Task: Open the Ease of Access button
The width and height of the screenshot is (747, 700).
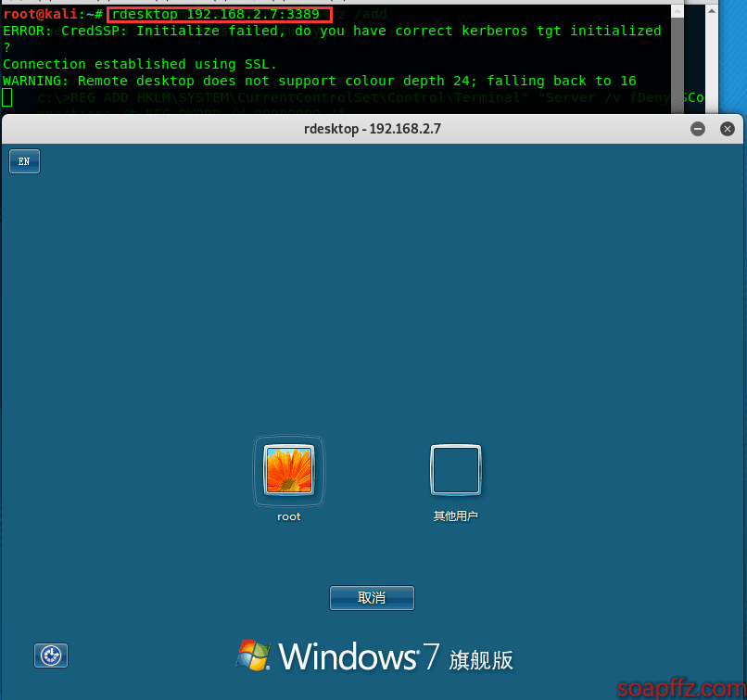Action: pyautogui.click(x=51, y=655)
